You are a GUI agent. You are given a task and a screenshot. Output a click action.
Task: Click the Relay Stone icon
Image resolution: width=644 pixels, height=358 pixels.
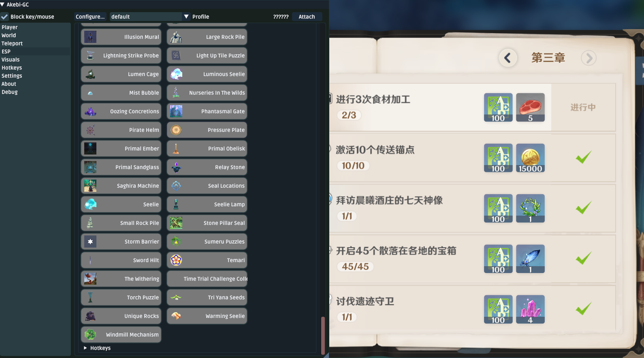[x=176, y=167]
